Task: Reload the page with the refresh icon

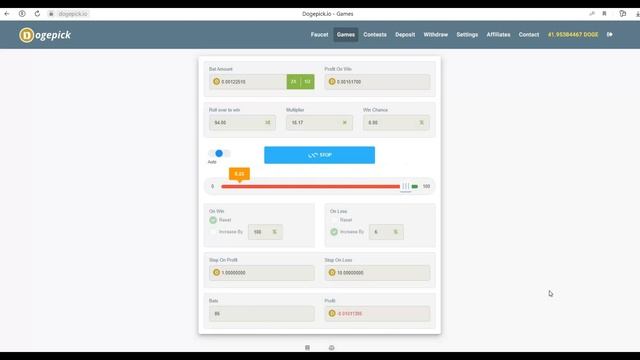Action: click(x=37, y=13)
